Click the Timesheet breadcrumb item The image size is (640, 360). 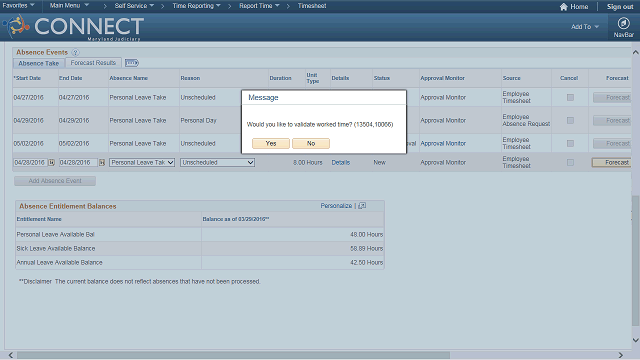[x=312, y=6]
